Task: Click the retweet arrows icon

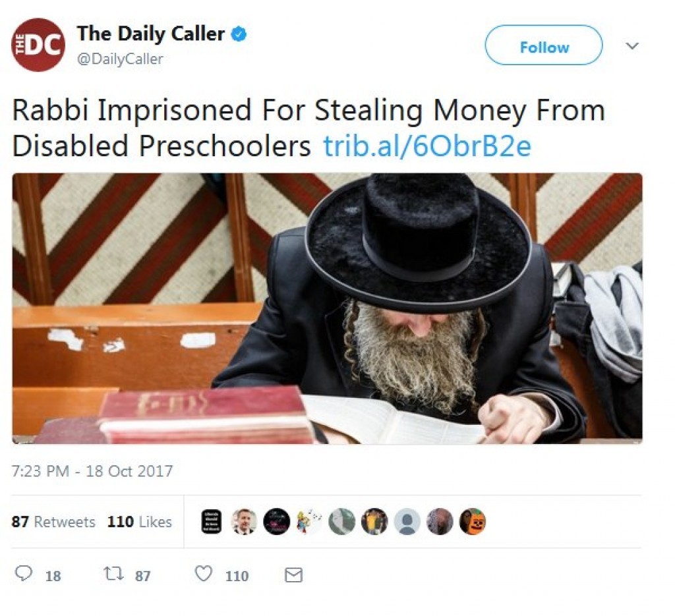Action: 113,574
